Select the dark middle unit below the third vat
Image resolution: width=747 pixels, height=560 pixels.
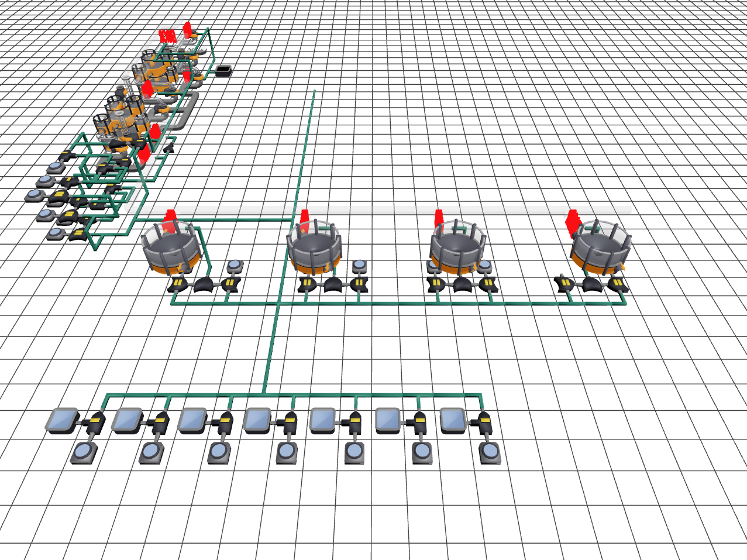point(462,285)
